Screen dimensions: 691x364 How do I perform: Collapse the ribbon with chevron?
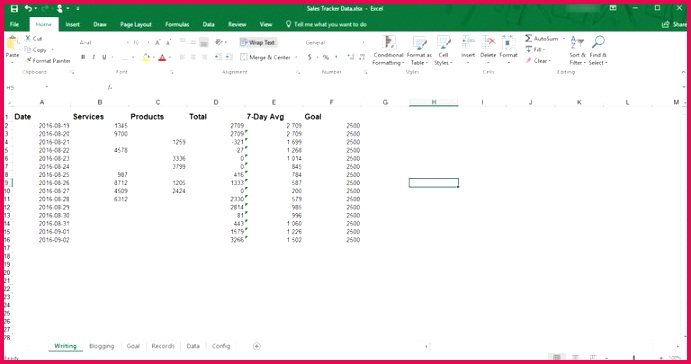point(683,72)
